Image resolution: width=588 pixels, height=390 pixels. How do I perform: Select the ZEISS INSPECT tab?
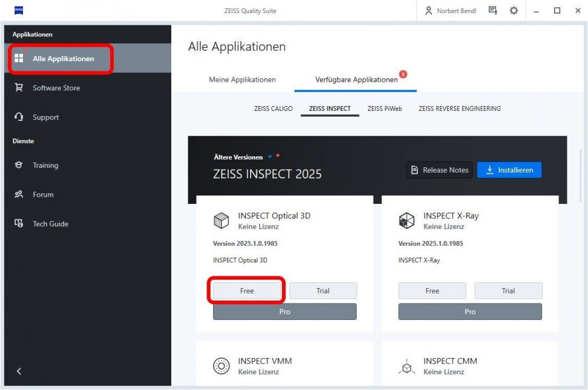(330, 108)
